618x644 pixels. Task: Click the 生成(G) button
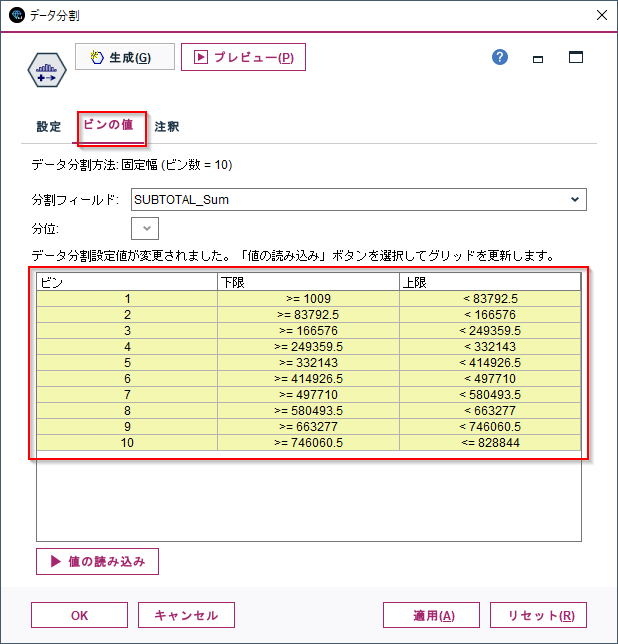pos(125,57)
